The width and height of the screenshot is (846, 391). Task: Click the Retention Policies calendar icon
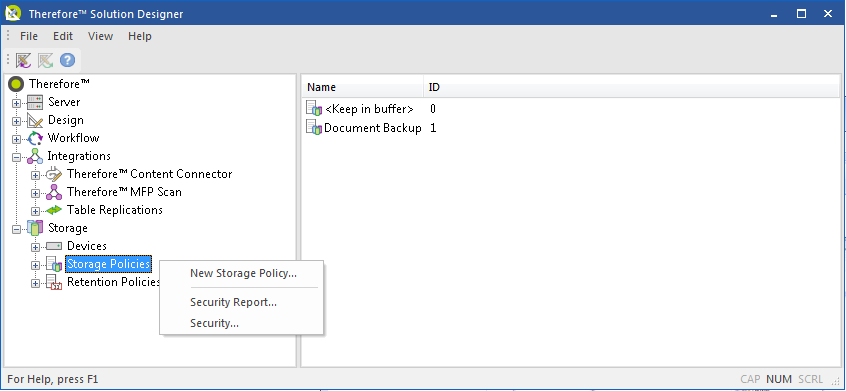click(54, 282)
